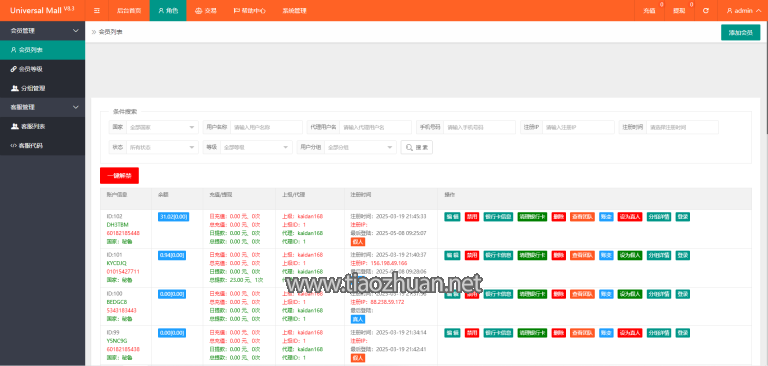Open the 交易 top navigation tab
Viewport: 768px width, 366px height.
[x=206, y=10]
